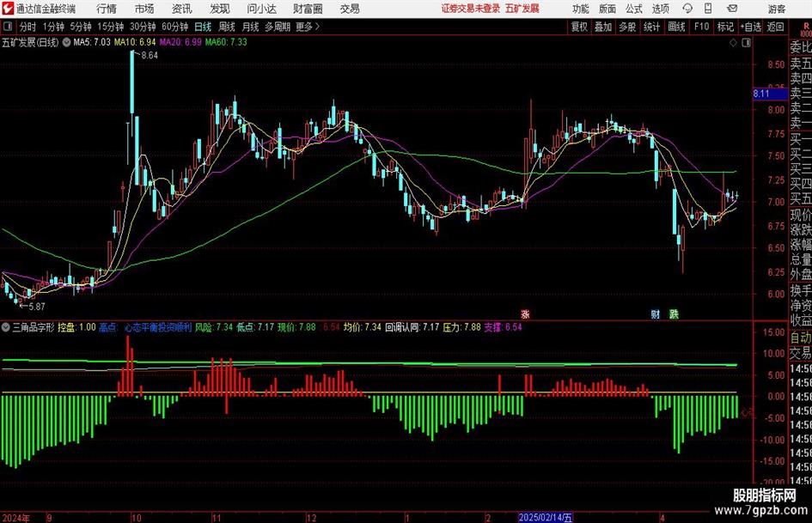Open the MA indicator settings circle icon

[x=66, y=42]
